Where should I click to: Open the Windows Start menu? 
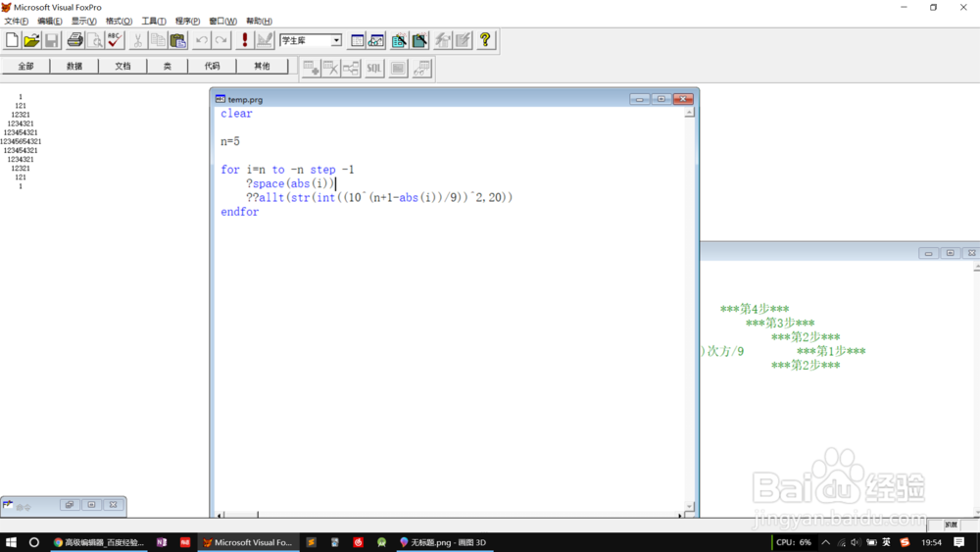(x=11, y=542)
